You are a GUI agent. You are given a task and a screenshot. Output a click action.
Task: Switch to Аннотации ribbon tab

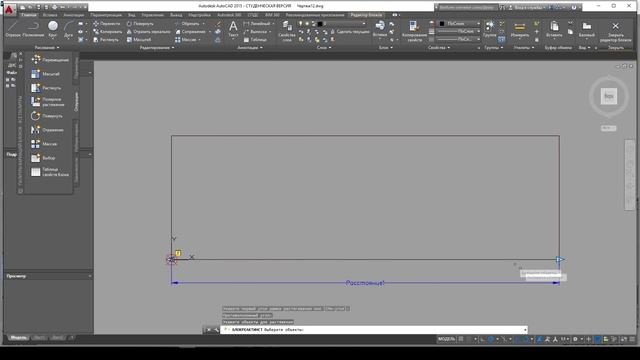[x=73, y=15]
